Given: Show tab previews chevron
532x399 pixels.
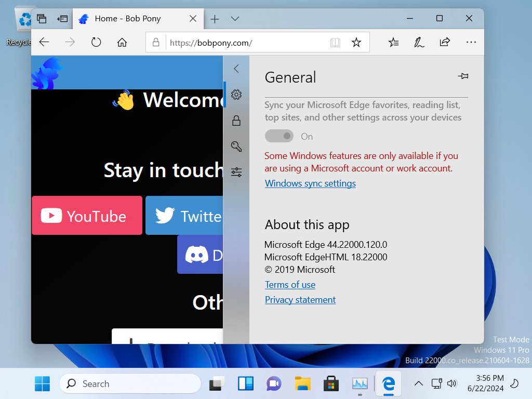Looking at the screenshot, I should coord(235,19).
